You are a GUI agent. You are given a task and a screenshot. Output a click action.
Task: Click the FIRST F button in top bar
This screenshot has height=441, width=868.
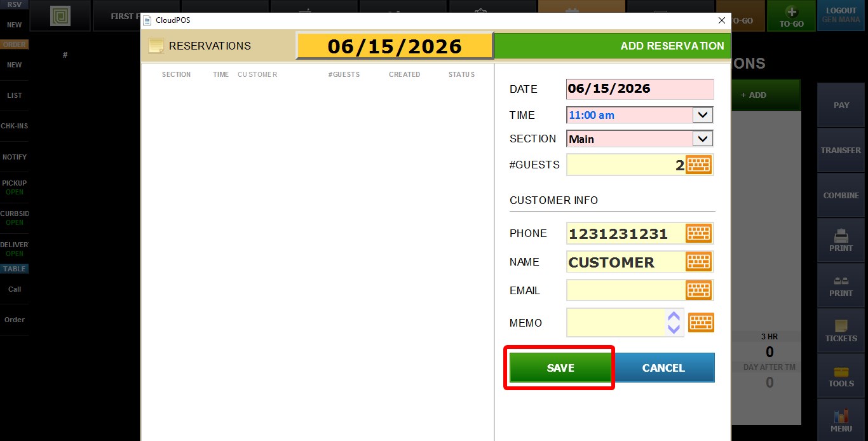[118, 16]
